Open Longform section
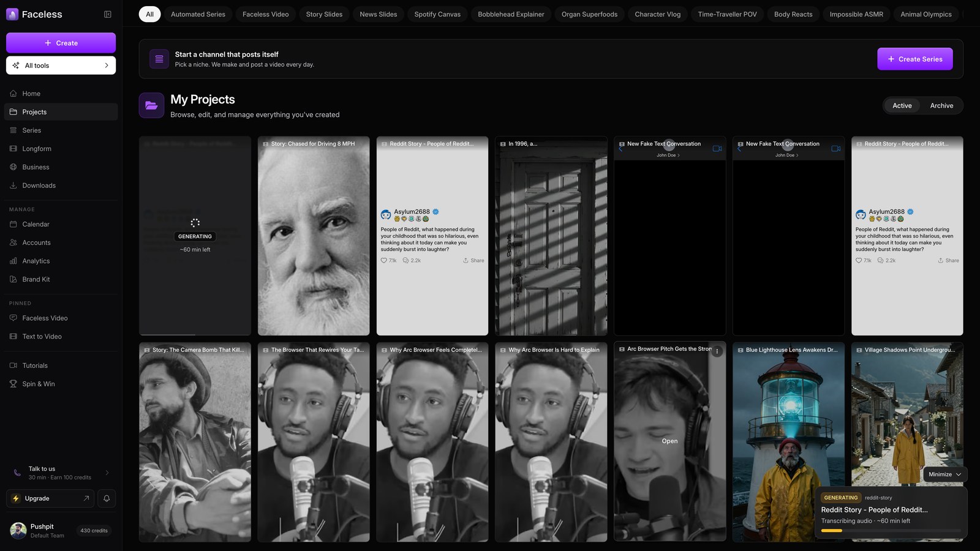 pyautogui.click(x=61, y=149)
